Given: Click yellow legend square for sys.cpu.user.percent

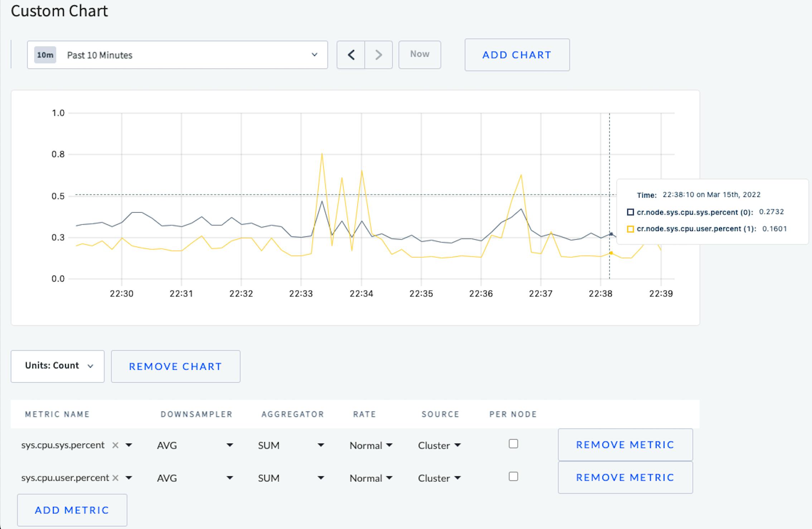Looking at the screenshot, I should tap(630, 229).
